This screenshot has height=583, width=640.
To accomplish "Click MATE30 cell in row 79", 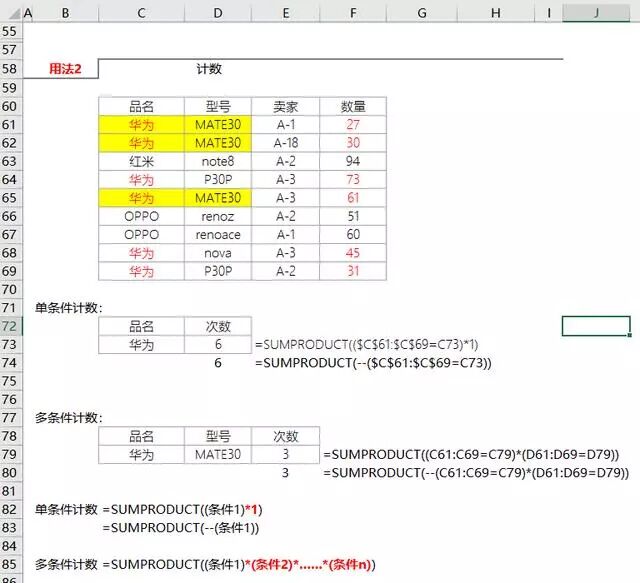I will pyautogui.click(x=218, y=454).
